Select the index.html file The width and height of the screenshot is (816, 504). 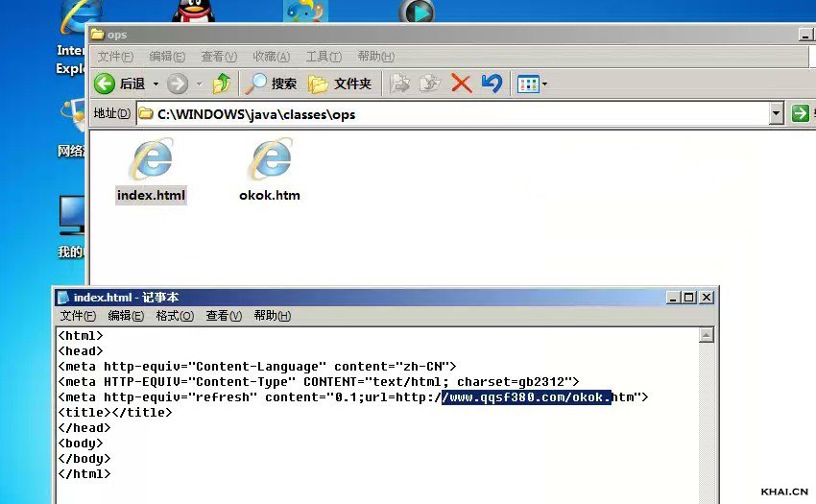click(151, 170)
